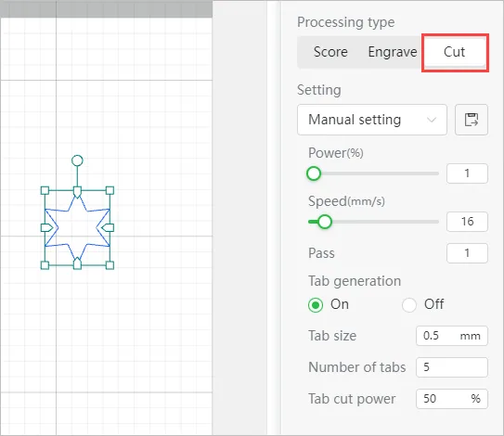
Task: Click the bottom-right selection resize handle
Action: 110,265
